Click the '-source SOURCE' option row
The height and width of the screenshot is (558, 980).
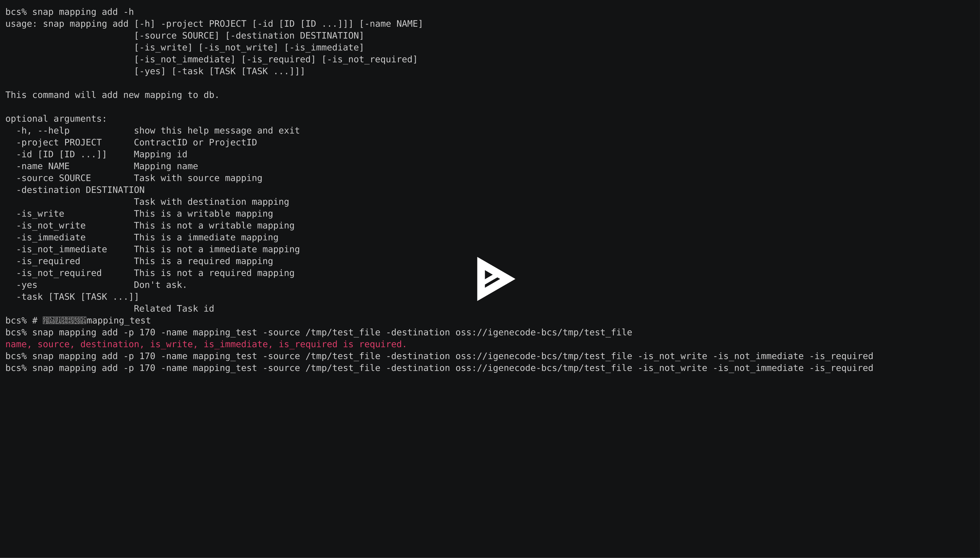[139, 178]
